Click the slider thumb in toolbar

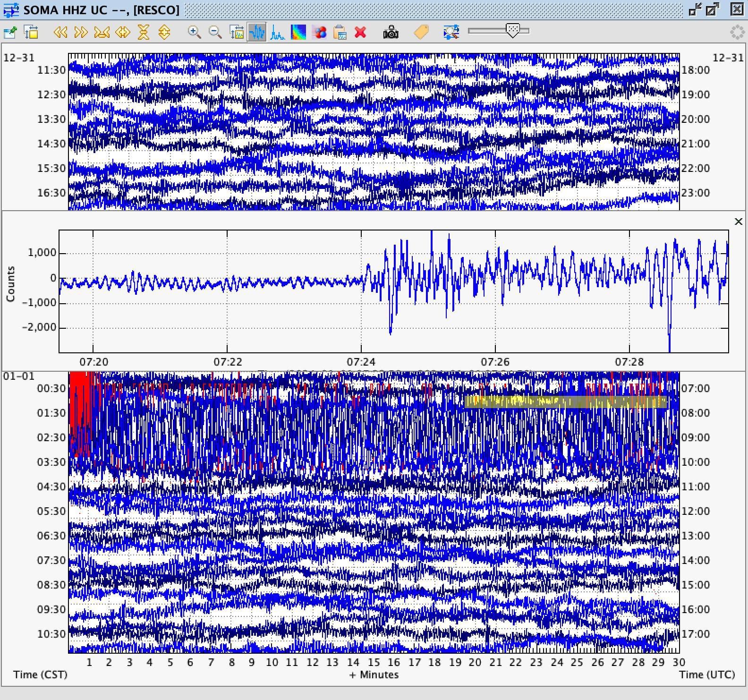click(x=512, y=31)
